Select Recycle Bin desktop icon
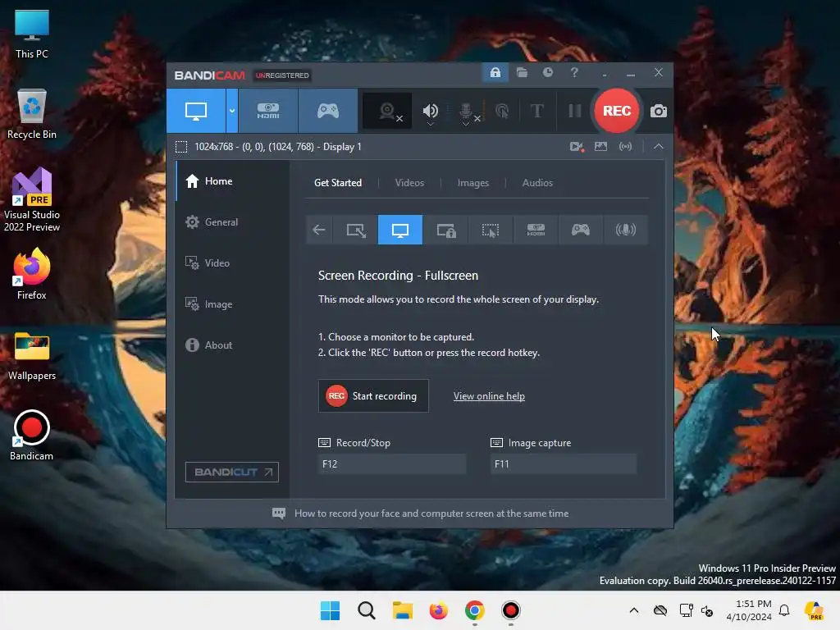Screen dimensions: 840x630 [x=32, y=114]
